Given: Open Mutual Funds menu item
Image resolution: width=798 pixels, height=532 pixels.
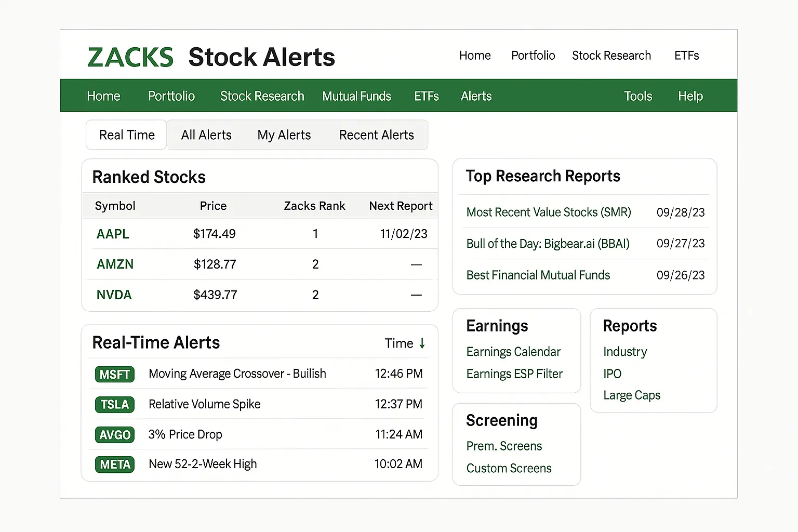Looking at the screenshot, I should click(x=356, y=96).
